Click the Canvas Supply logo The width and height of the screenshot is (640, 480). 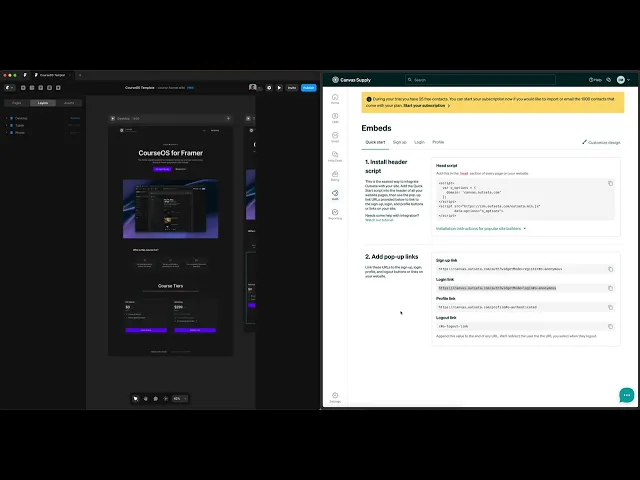[x=351, y=80]
